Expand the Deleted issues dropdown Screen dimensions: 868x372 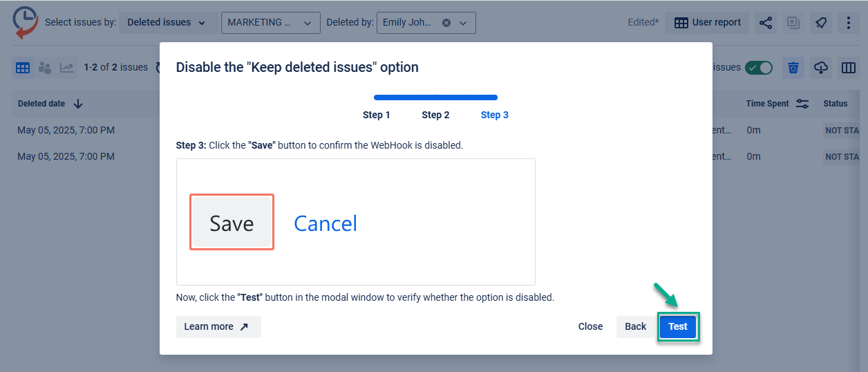166,23
